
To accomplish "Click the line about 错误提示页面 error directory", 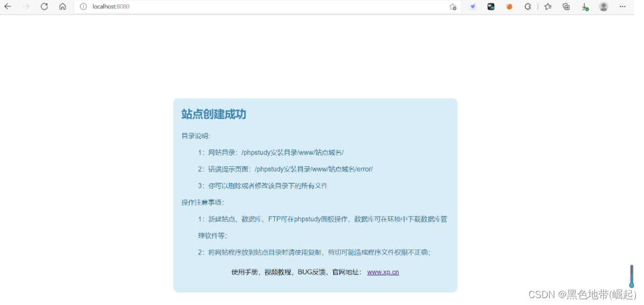I will [286, 169].
